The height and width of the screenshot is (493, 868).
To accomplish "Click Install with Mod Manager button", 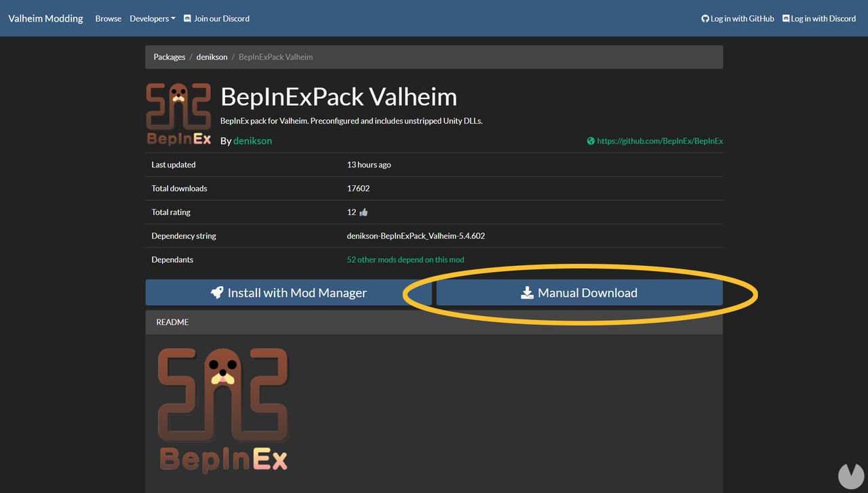I will pyautogui.click(x=288, y=292).
